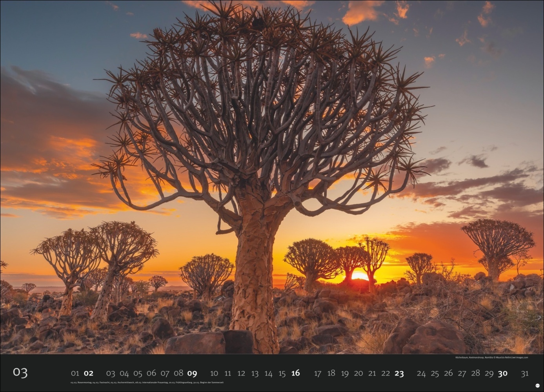
Task: Select day 01 in the calendar strip
Action: coord(75,374)
